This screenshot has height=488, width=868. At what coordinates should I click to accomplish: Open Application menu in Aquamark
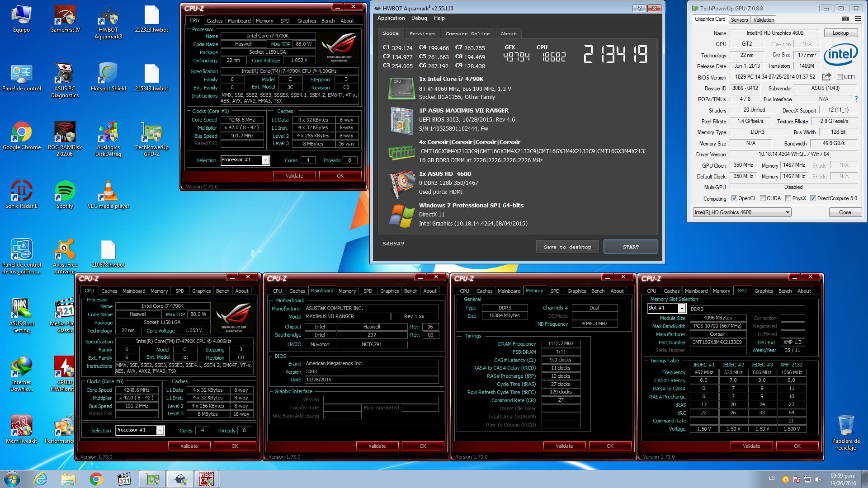391,18
